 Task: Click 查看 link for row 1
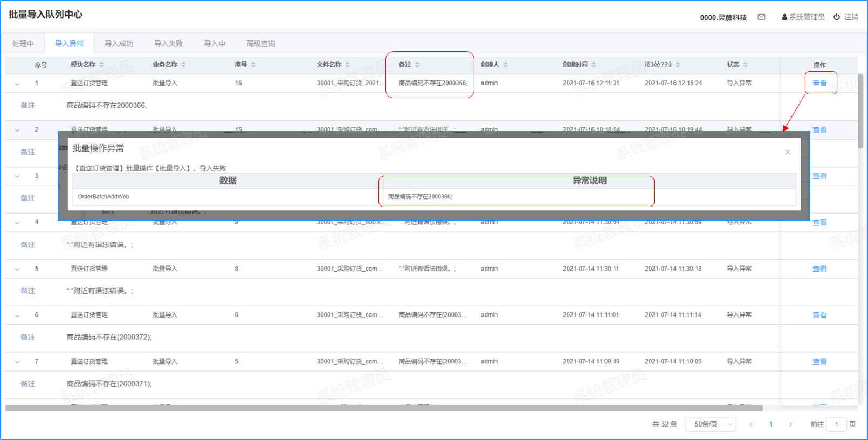819,83
